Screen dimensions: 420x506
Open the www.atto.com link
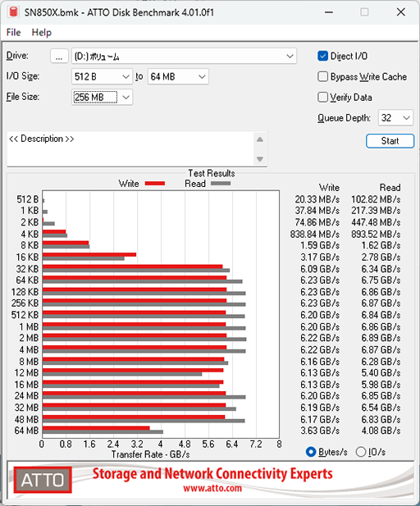212,488
